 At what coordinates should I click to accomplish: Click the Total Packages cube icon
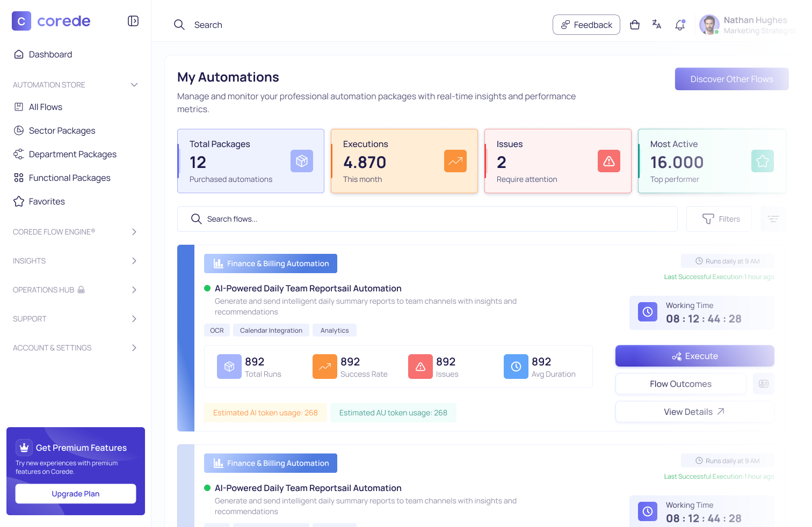tap(302, 161)
